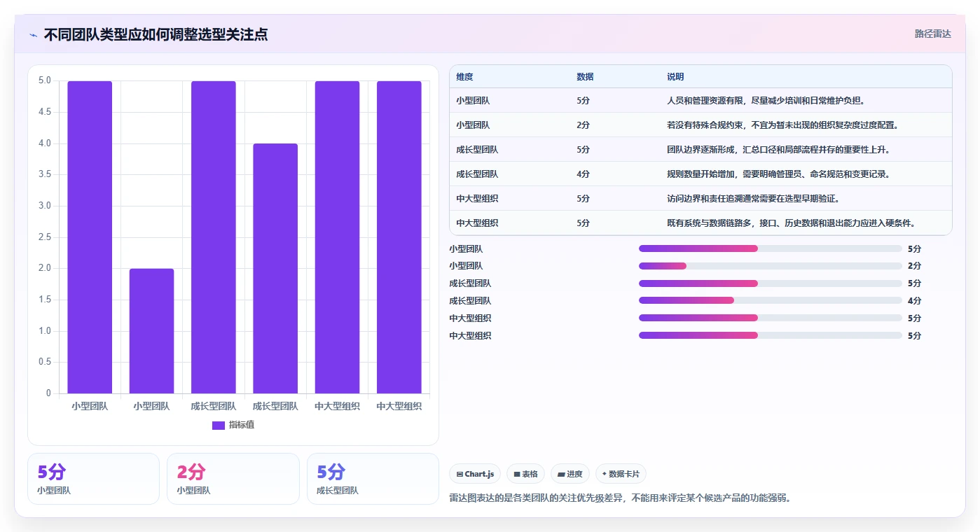This screenshot has width=980, height=532.
Task: Click the row text starting 规则数量开始增加
Action: point(778,174)
